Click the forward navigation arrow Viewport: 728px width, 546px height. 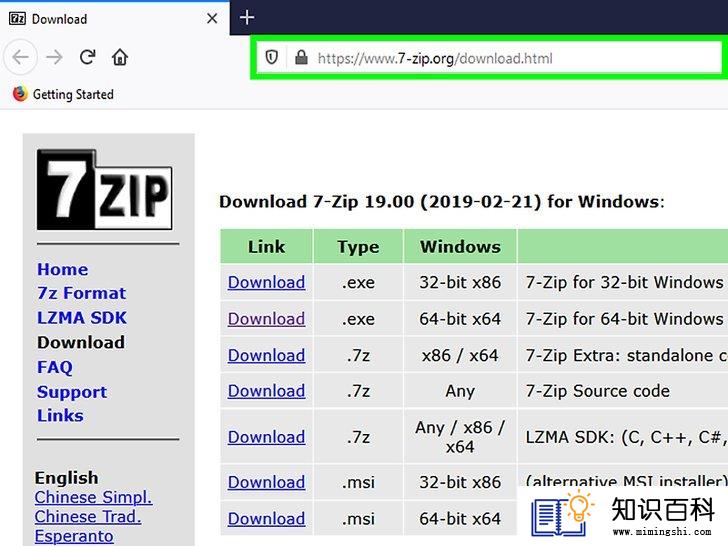click(54, 58)
